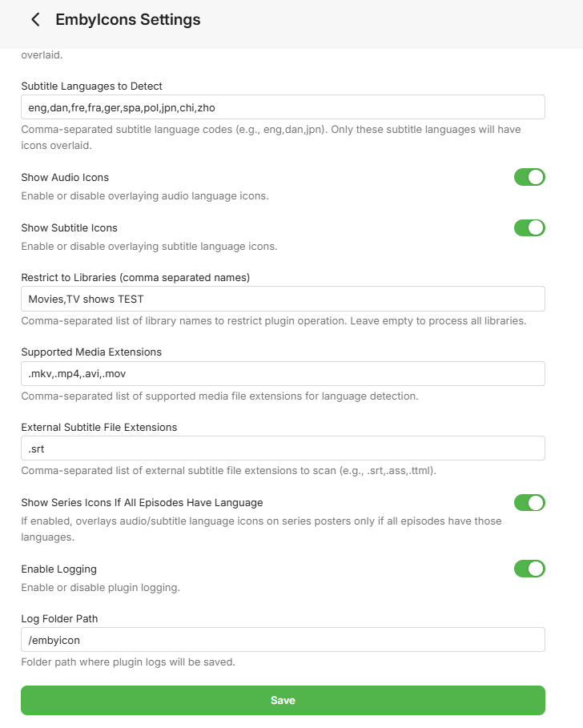
Task: Click the Subtitle Languages to Detect field
Action: [x=283, y=107]
